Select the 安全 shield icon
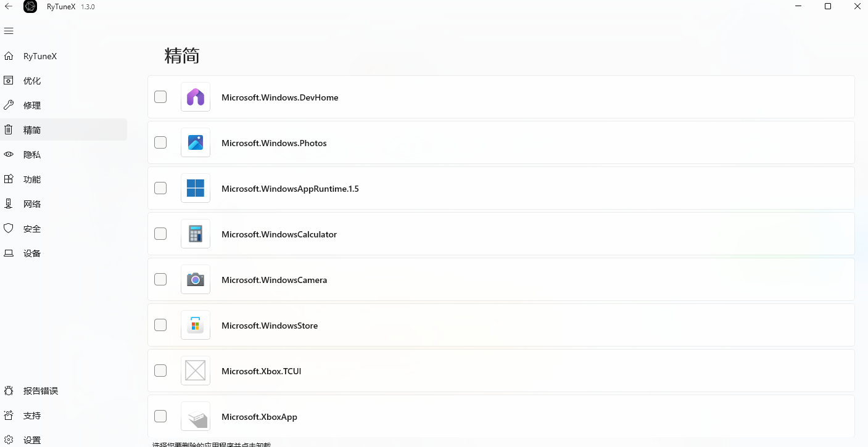This screenshot has width=868, height=447. [9, 229]
